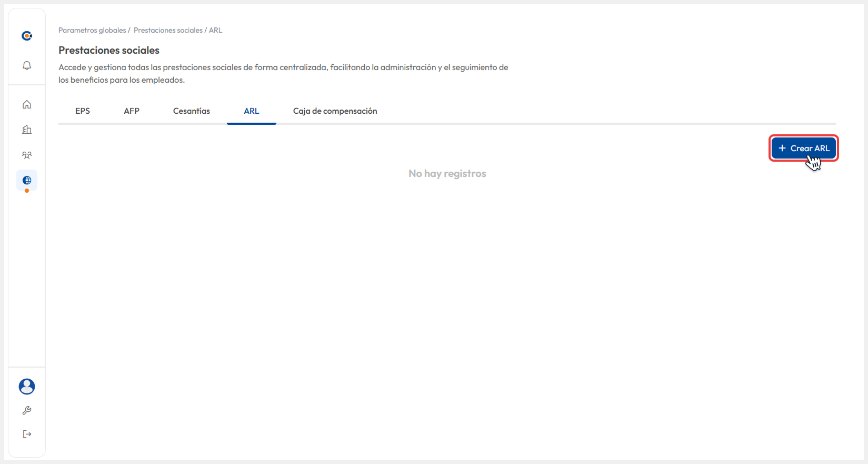Image resolution: width=868 pixels, height=464 pixels.
Task: Click the ARL breadcrumb item
Action: 216,31
